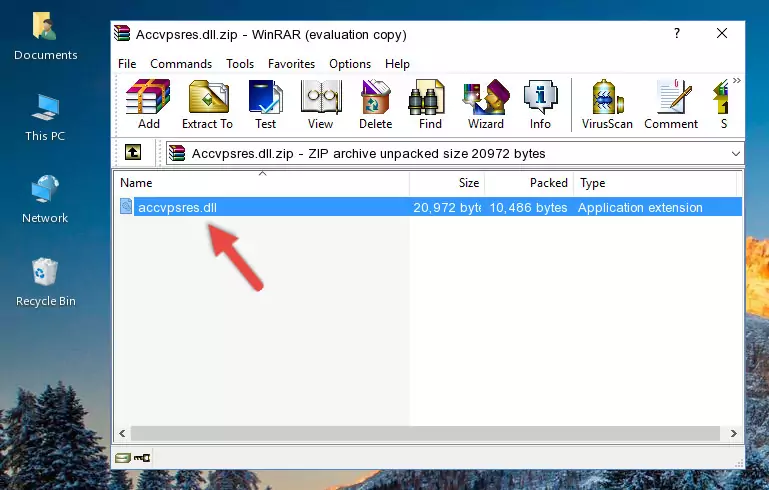Image resolution: width=769 pixels, height=490 pixels.
Task: Sort by the Size column header
Action: (x=447, y=183)
